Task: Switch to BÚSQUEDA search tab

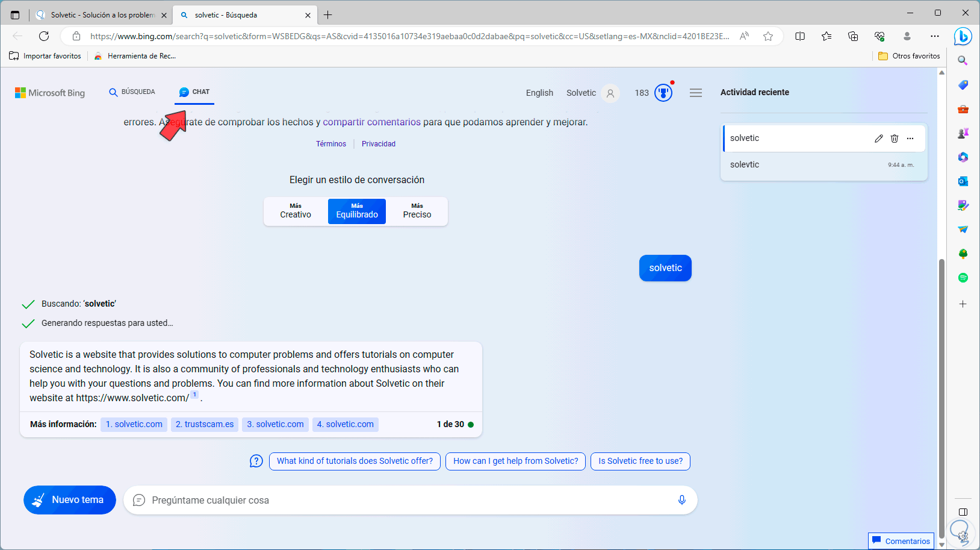Action: [132, 92]
